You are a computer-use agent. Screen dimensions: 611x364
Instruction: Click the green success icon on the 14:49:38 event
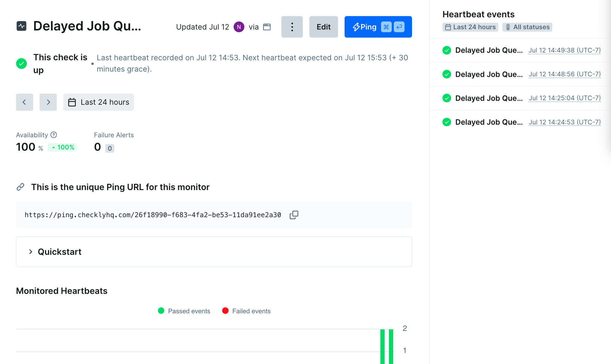[x=447, y=50]
